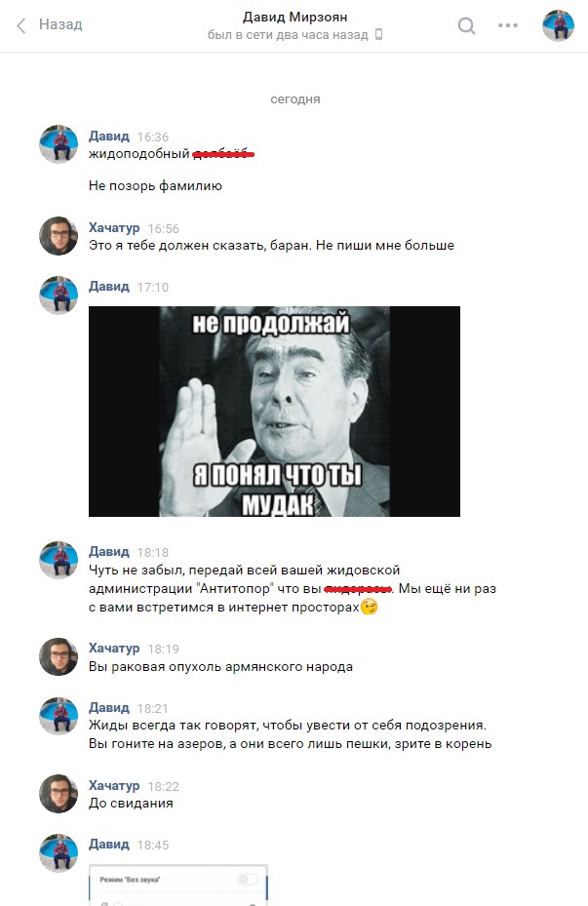Click Давид's avatar next to the 17:10 message

coord(59,295)
